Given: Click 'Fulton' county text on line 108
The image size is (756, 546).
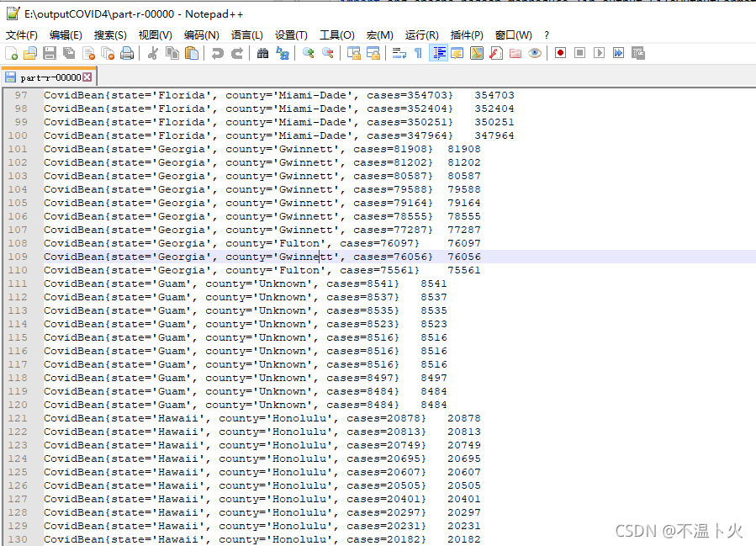Looking at the screenshot, I should pyautogui.click(x=299, y=243).
